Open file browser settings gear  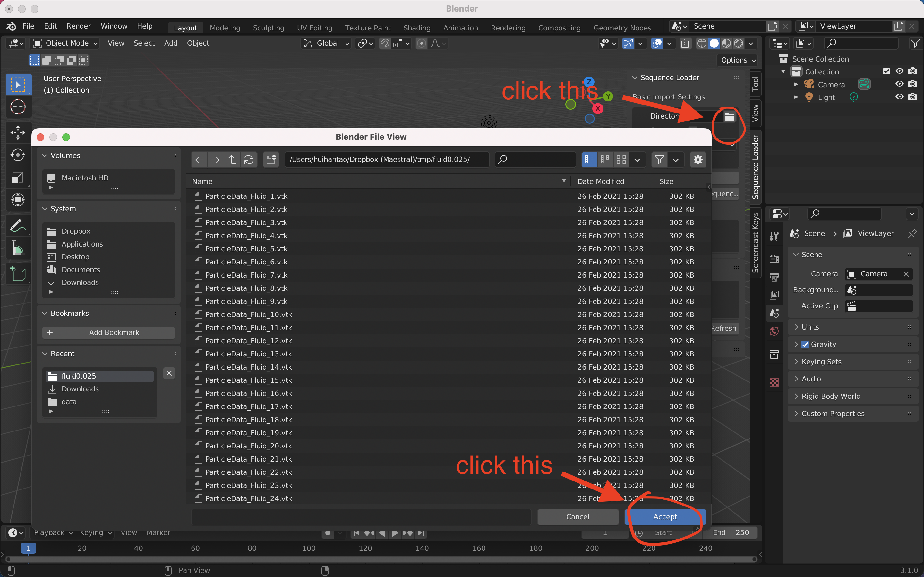(x=697, y=160)
